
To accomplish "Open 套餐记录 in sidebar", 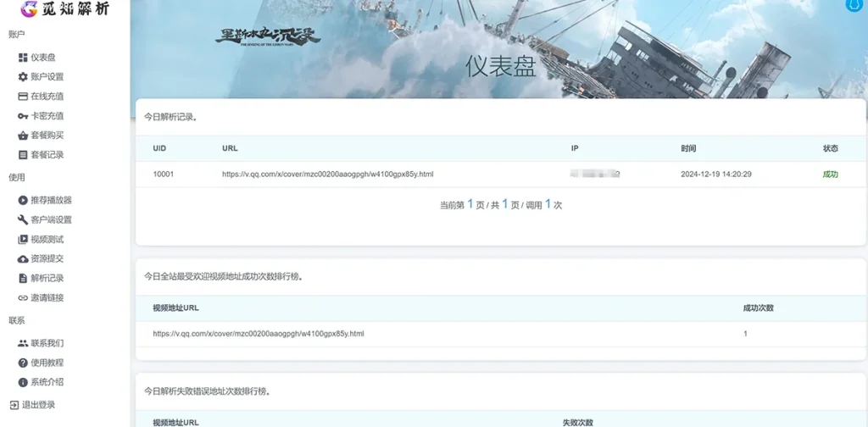I will click(47, 155).
